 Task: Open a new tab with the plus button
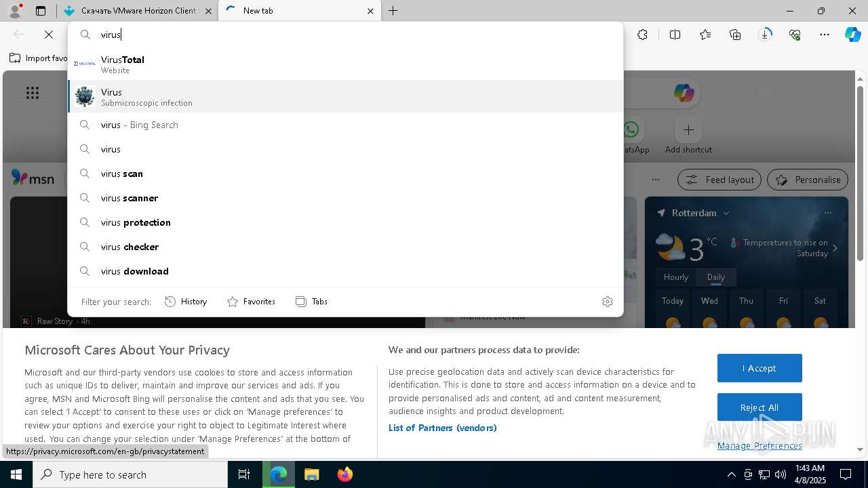click(393, 11)
